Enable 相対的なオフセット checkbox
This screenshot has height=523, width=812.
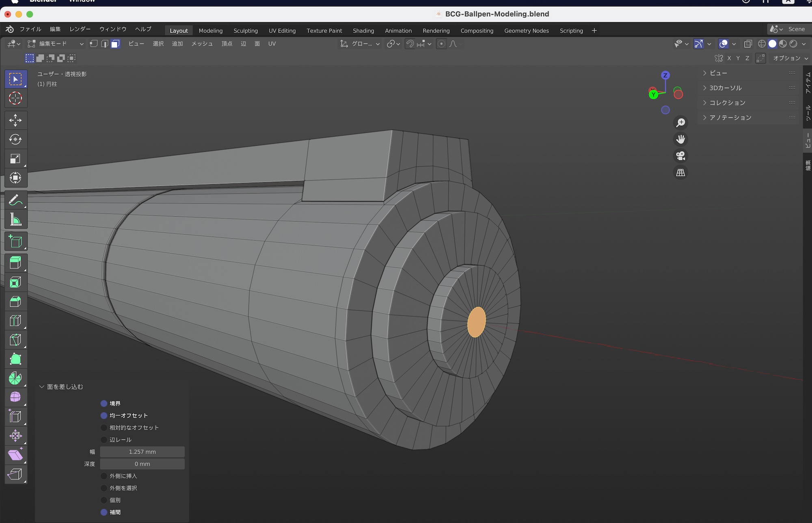click(104, 428)
